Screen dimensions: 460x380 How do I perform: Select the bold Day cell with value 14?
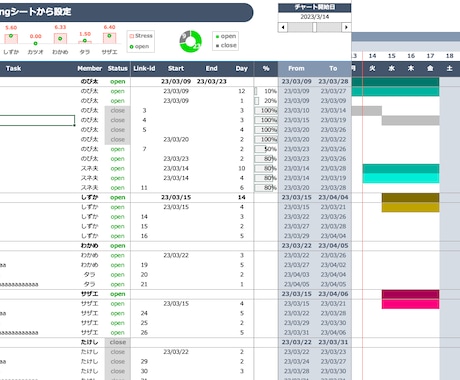pyautogui.click(x=242, y=197)
